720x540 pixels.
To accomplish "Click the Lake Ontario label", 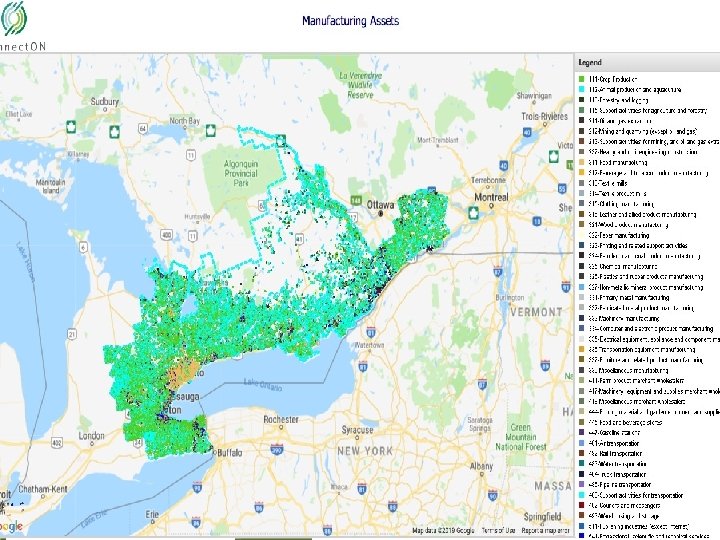I will (262, 385).
